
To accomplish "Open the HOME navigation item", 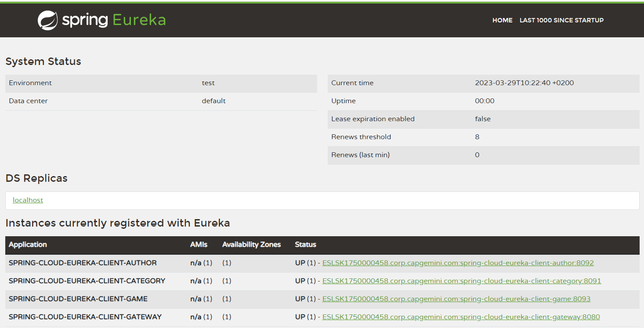I will (502, 20).
